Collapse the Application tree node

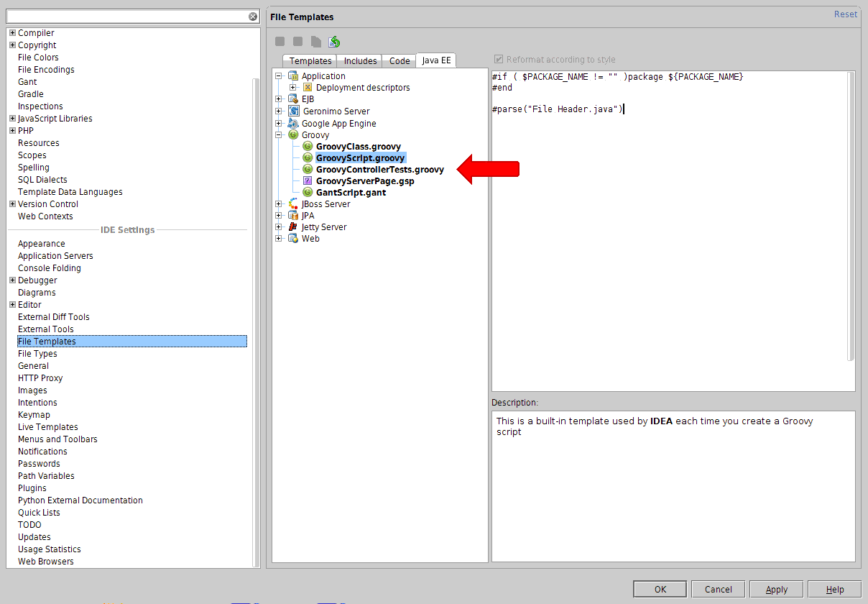point(279,76)
